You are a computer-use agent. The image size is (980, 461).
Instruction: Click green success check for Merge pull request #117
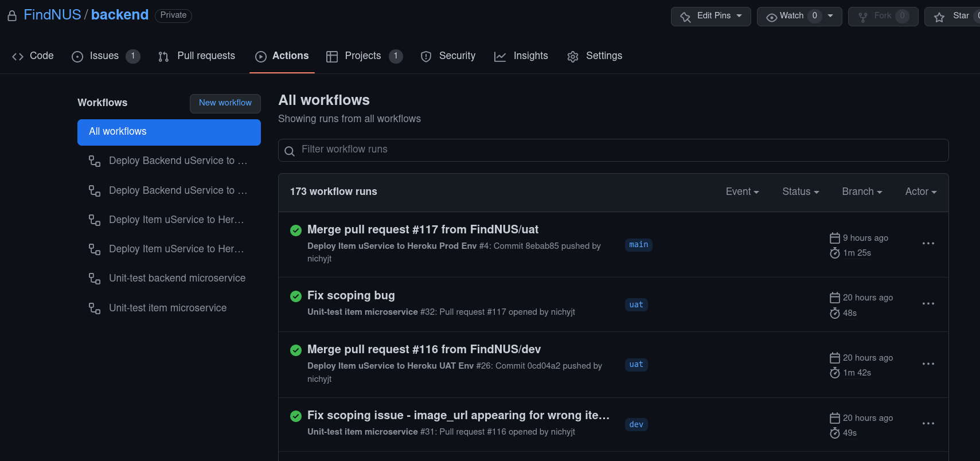click(x=296, y=230)
